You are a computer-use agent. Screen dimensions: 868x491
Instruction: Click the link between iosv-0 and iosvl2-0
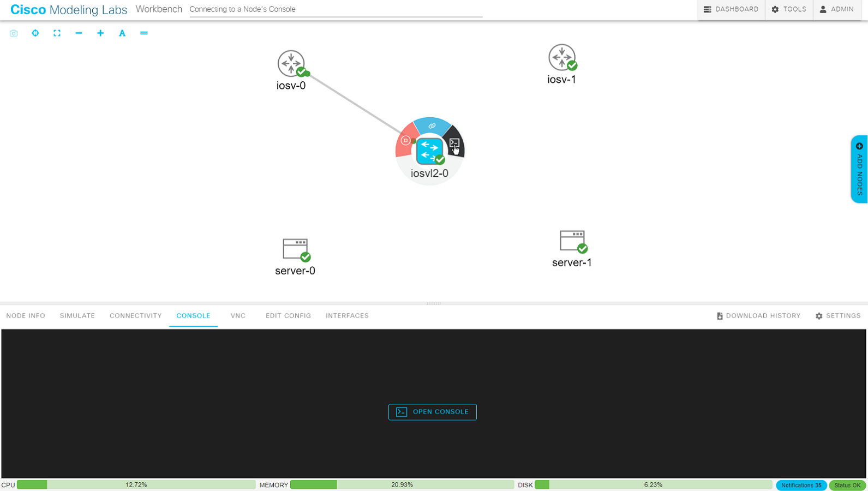[356, 104]
